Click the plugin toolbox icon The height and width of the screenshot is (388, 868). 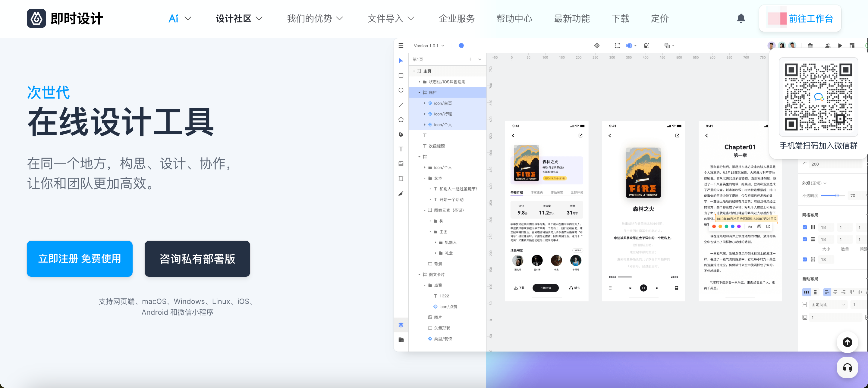click(x=810, y=45)
